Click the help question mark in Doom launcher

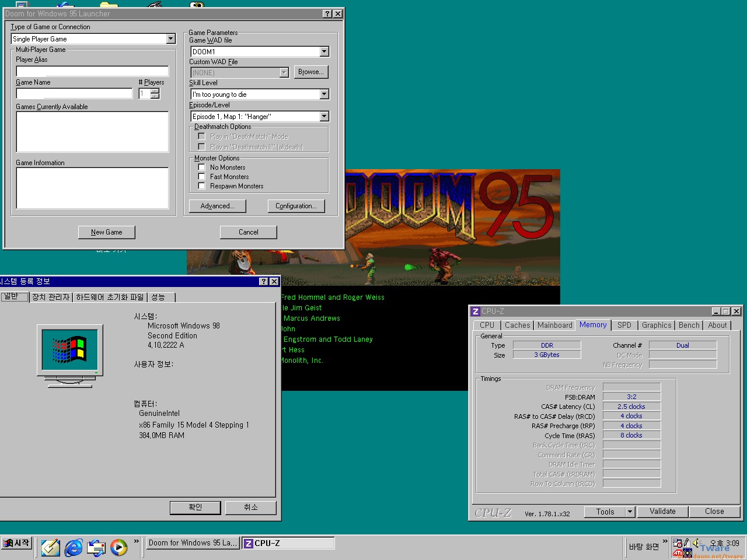(x=327, y=13)
